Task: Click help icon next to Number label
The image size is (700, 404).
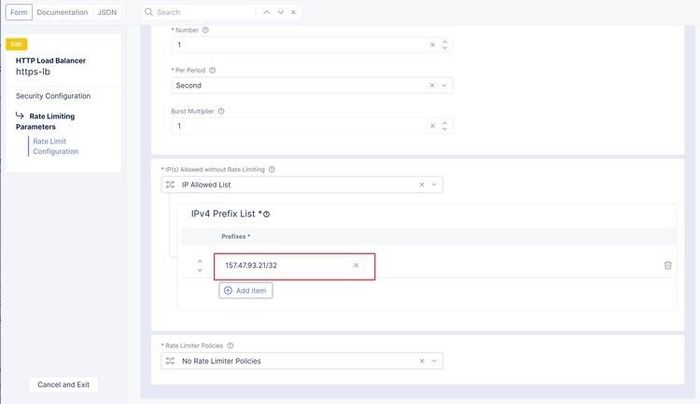Action: (206, 30)
